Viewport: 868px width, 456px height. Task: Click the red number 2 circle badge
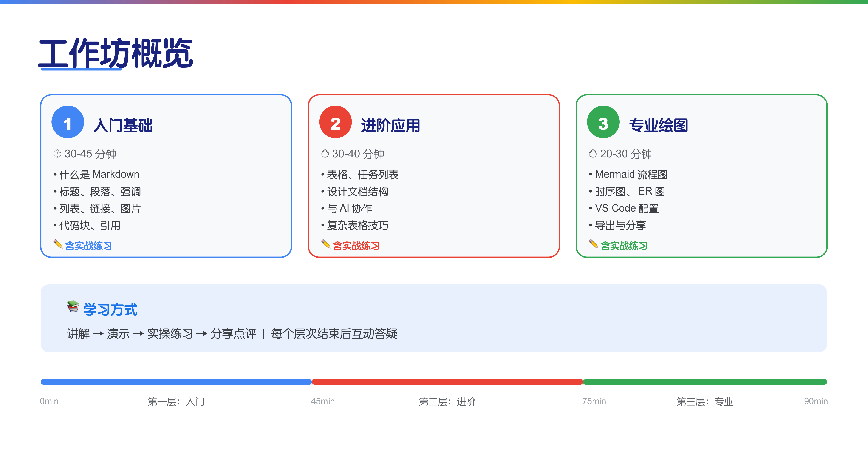pyautogui.click(x=335, y=122)
